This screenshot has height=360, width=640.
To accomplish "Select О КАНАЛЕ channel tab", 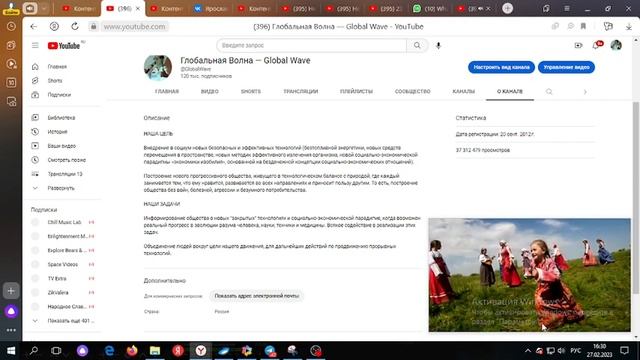I will click(510, 91).
